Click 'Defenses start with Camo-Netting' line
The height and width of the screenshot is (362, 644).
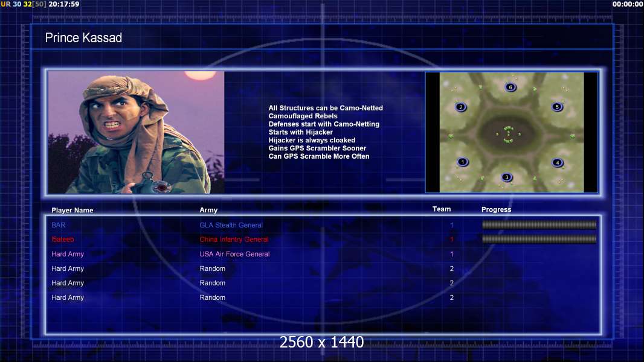click(x=324, y=124)
